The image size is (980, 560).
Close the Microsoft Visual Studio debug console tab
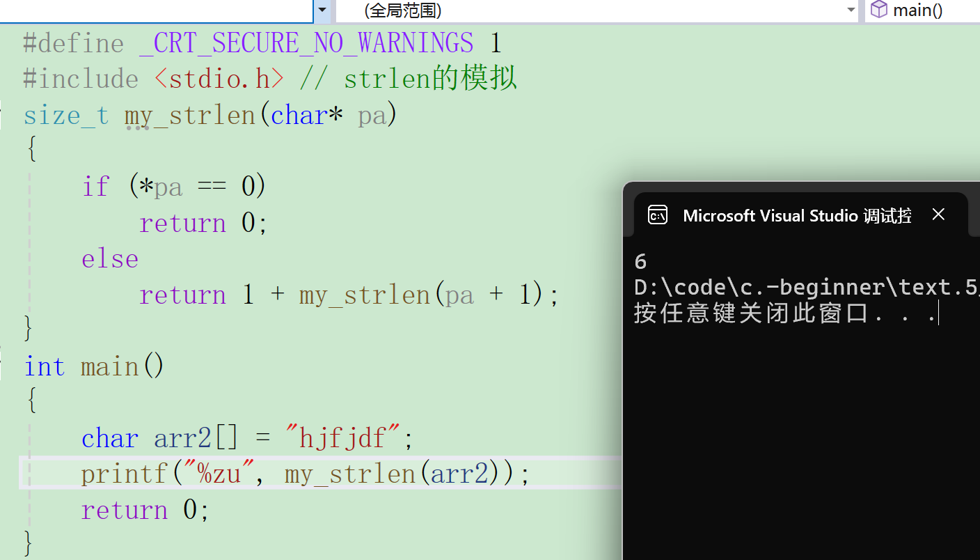point(938,215)
